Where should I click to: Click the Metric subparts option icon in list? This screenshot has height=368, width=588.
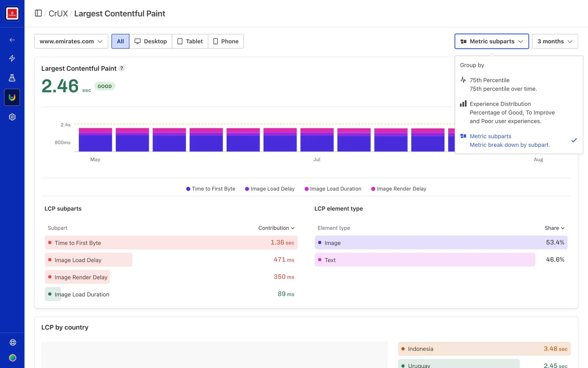463,136
